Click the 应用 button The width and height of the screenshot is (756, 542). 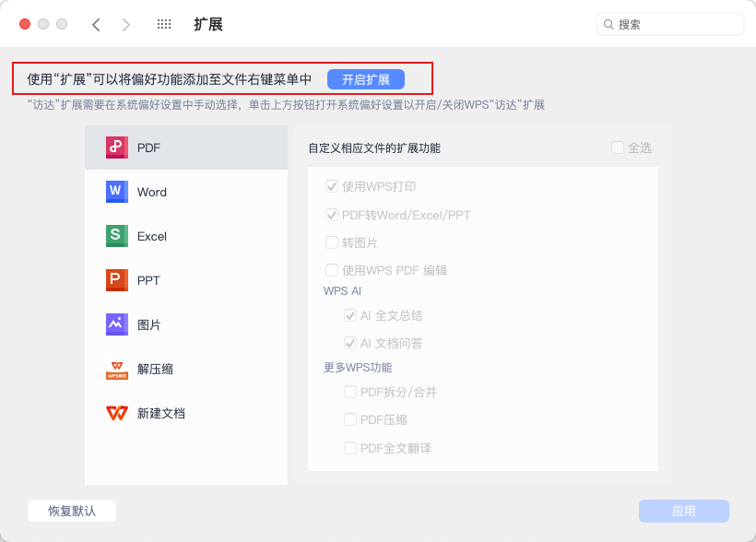pos(684,512)
